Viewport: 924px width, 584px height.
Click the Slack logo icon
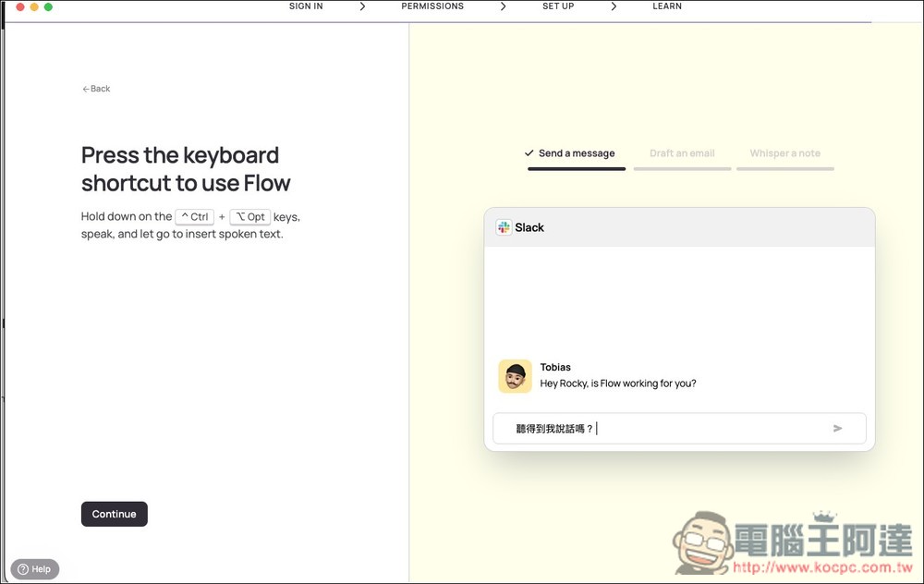coord(504,227)
